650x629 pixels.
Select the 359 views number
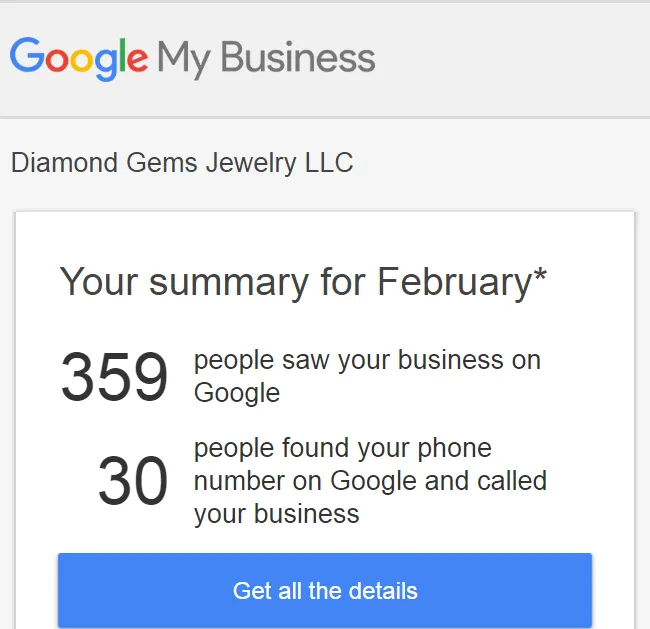point(114,376)
